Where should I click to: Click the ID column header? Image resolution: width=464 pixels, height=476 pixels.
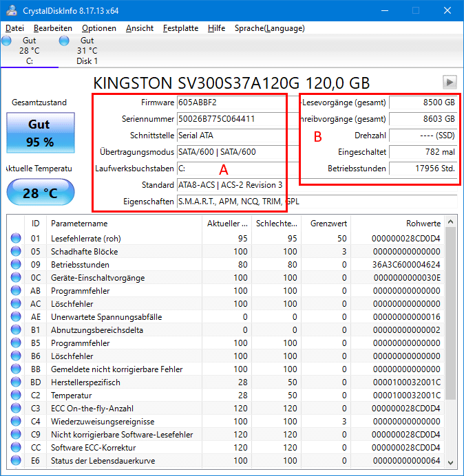tap(35, 224)
